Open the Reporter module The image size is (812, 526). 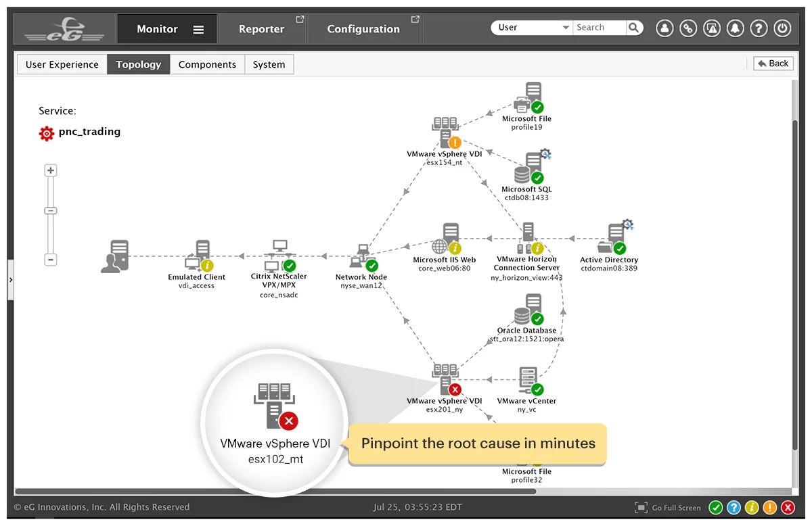click(x=261, y=29)
